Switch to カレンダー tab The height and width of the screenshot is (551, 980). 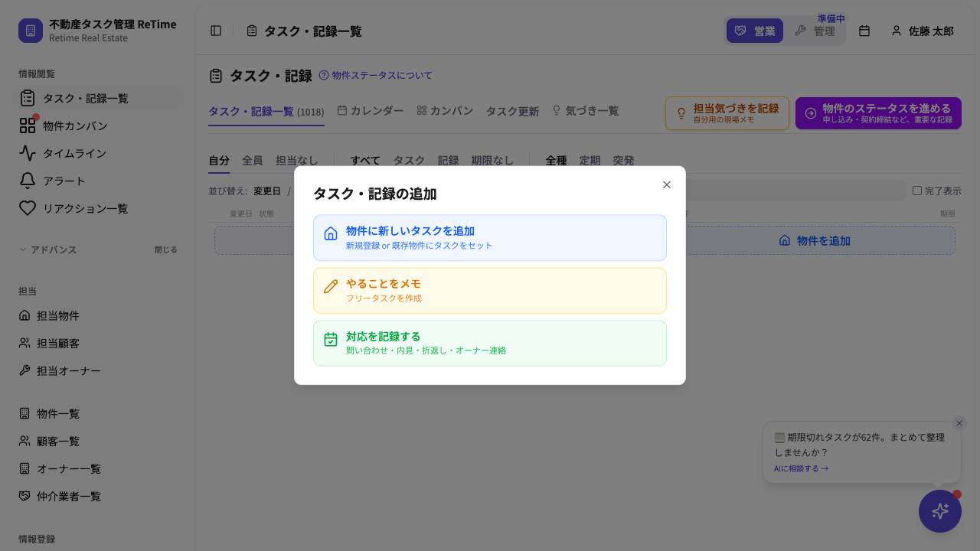coord(371,111)
